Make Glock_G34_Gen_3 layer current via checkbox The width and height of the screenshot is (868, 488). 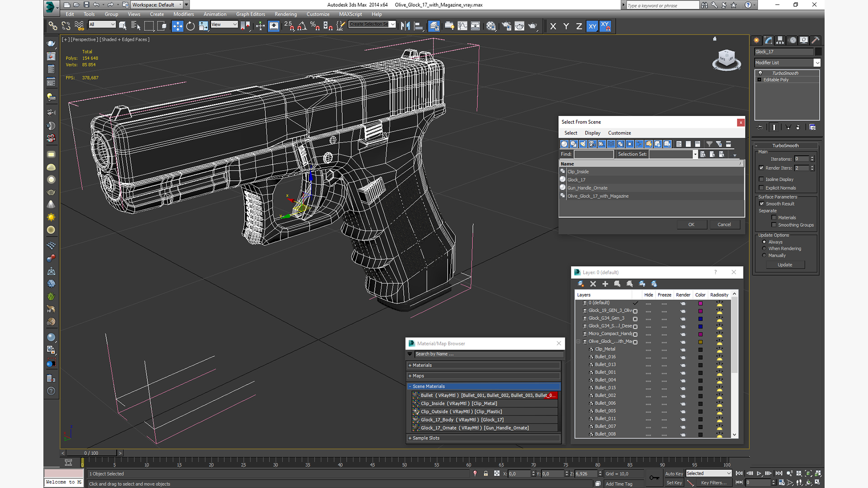pos(635,319)
